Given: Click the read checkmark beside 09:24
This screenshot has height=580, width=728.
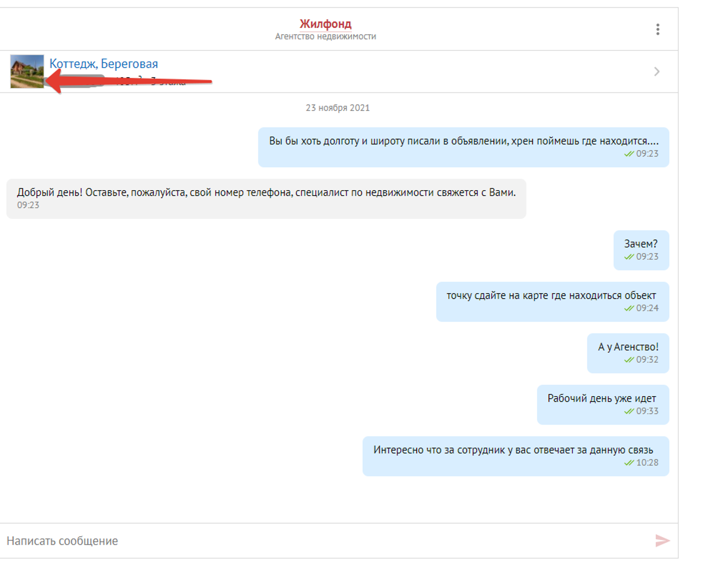Looking at the screenshot, I should 629,308.
